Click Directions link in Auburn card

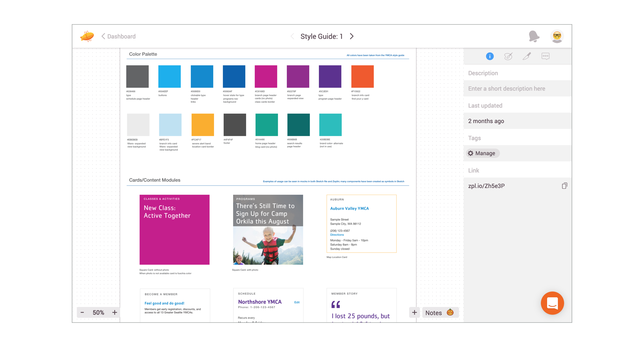(337, 235)
